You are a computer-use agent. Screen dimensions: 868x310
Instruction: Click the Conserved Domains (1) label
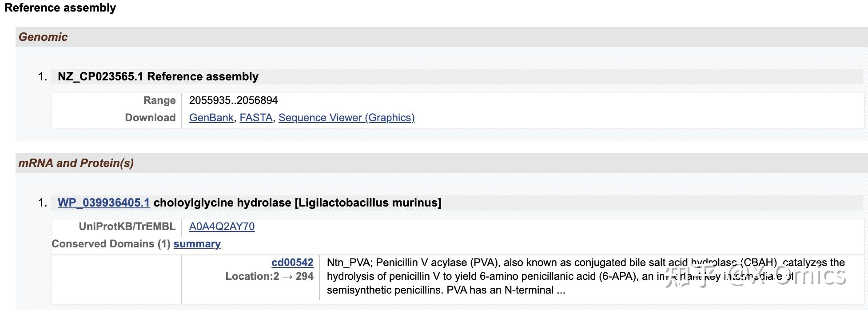pos(111,244)
